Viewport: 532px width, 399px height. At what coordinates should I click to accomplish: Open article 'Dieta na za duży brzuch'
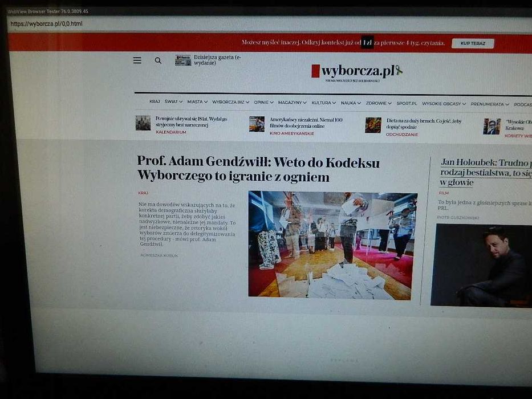[424, 124]
